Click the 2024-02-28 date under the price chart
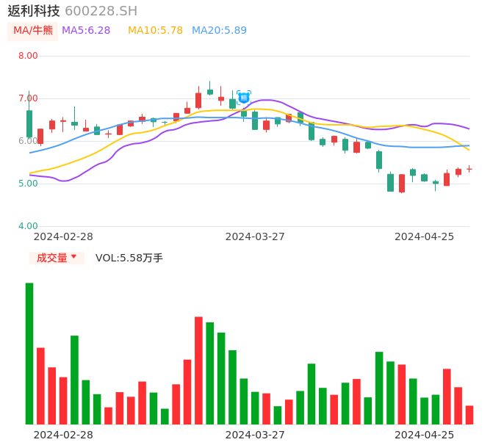 [x=63, y=236]
